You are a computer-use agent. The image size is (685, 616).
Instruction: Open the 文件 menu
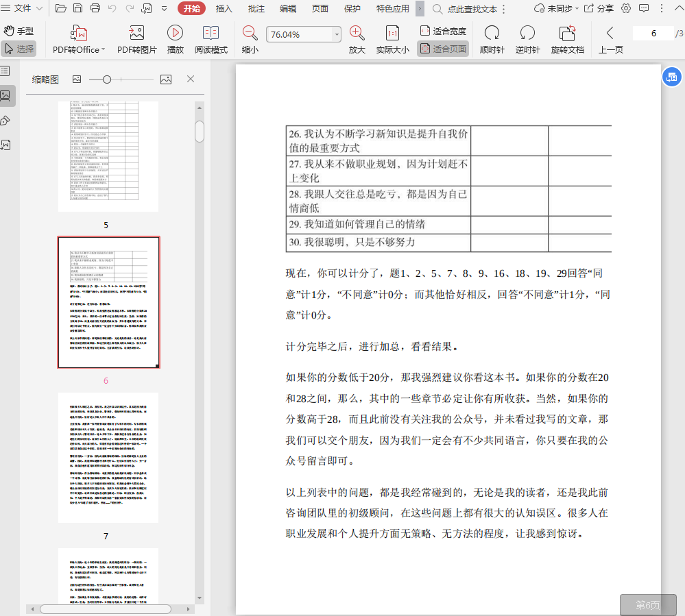[x=22, y=8]
